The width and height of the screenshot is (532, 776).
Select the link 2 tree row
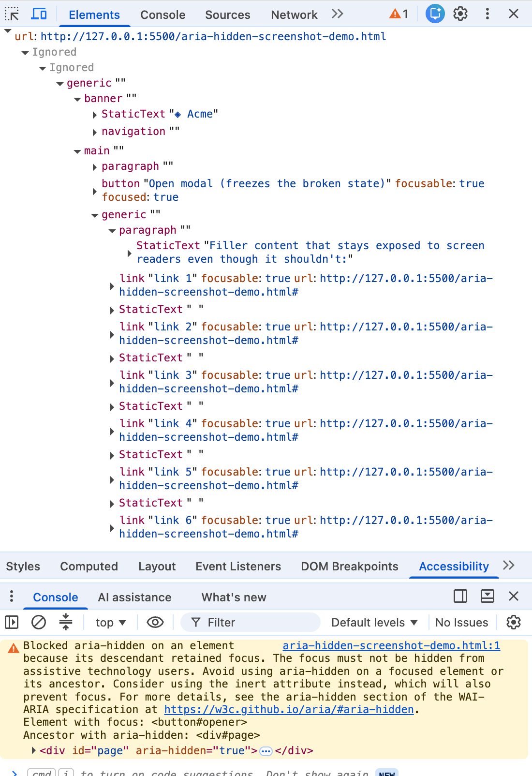tap(306, 333)
